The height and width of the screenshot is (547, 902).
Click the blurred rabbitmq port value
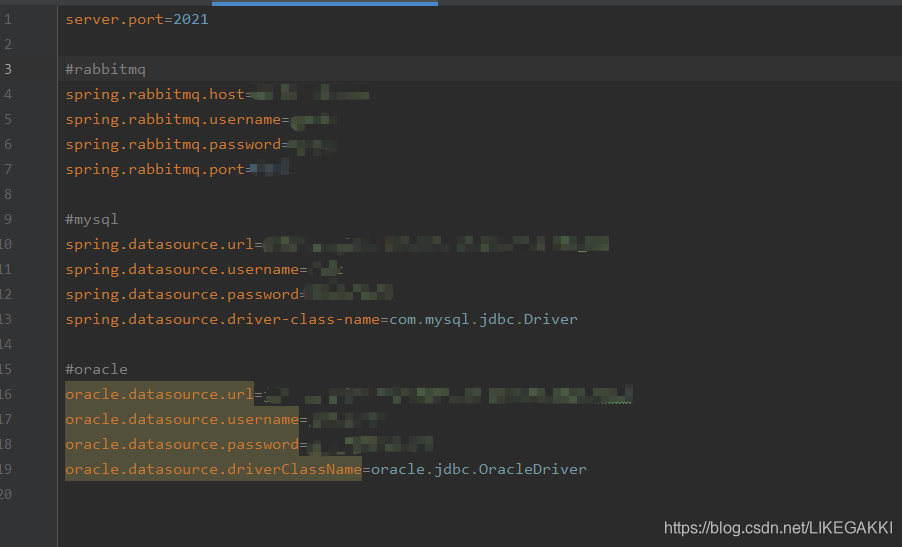pos(272,169)
